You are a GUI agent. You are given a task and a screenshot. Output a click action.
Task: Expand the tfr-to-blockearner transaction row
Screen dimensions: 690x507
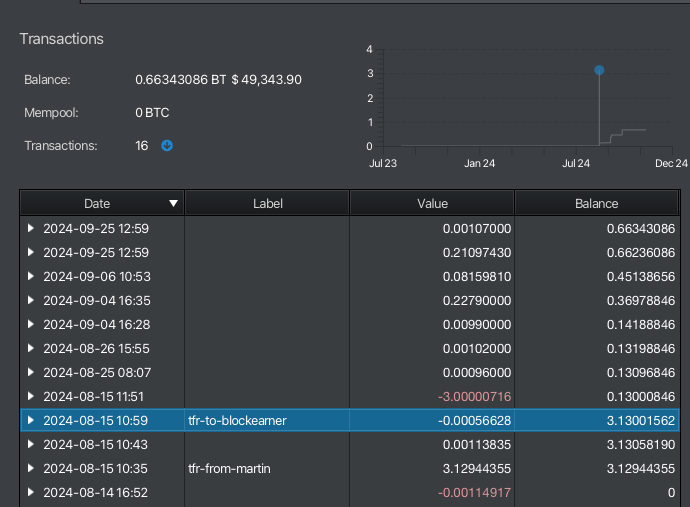tap(31, 420)
